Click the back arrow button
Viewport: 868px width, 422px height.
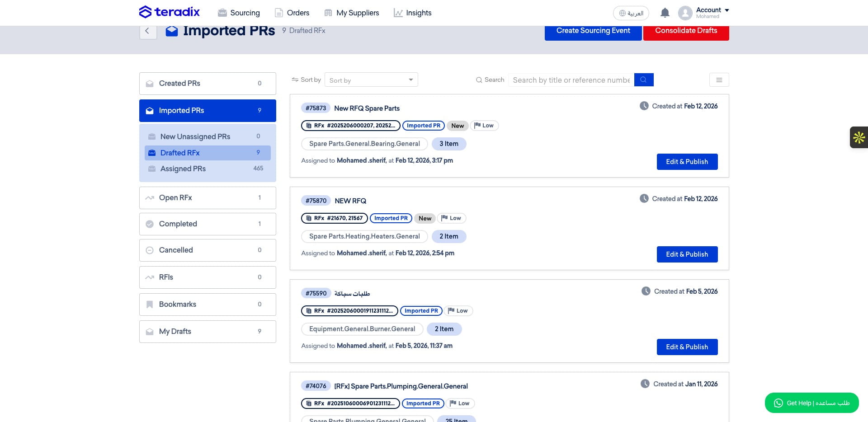[x=147, y=31]
